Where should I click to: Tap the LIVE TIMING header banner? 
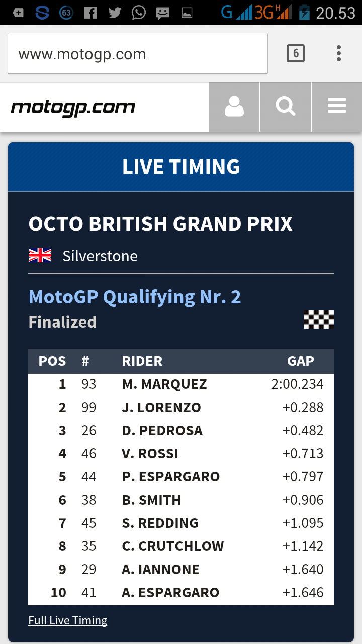point(181,167)
